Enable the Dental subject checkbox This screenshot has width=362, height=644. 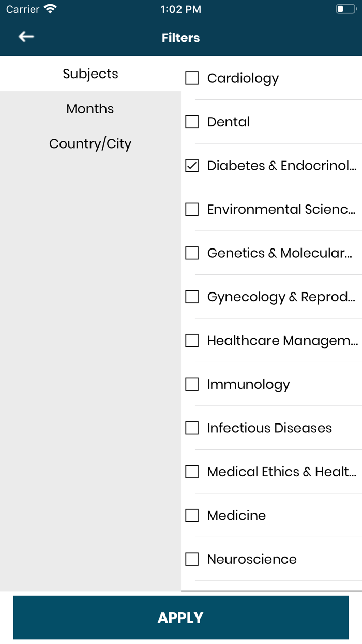[x=192, y=122]
